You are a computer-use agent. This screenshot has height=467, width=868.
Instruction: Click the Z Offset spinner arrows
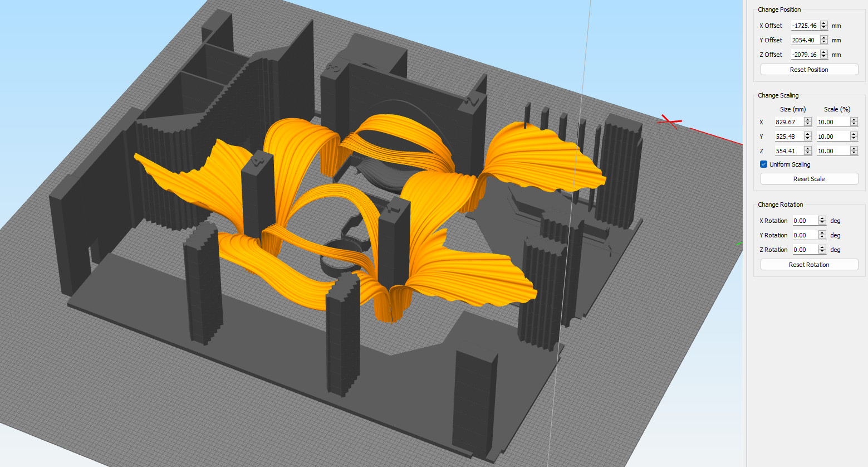click(824, 55)
